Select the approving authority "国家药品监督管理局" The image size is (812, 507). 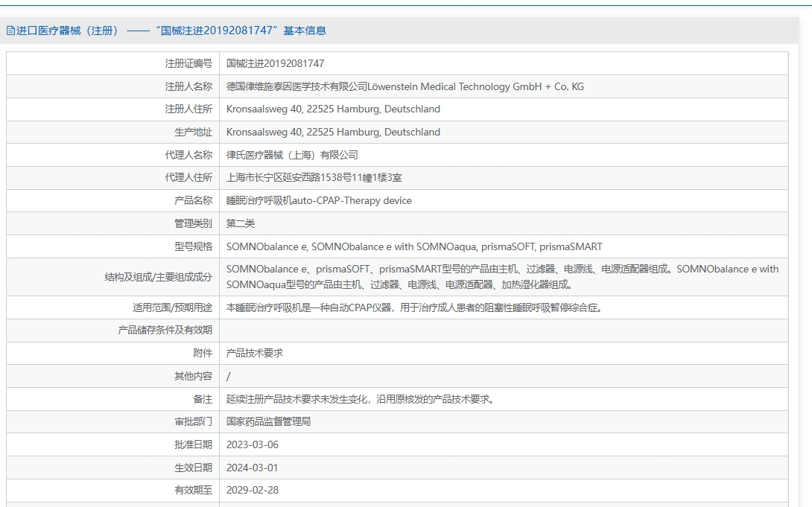[269, 421]
